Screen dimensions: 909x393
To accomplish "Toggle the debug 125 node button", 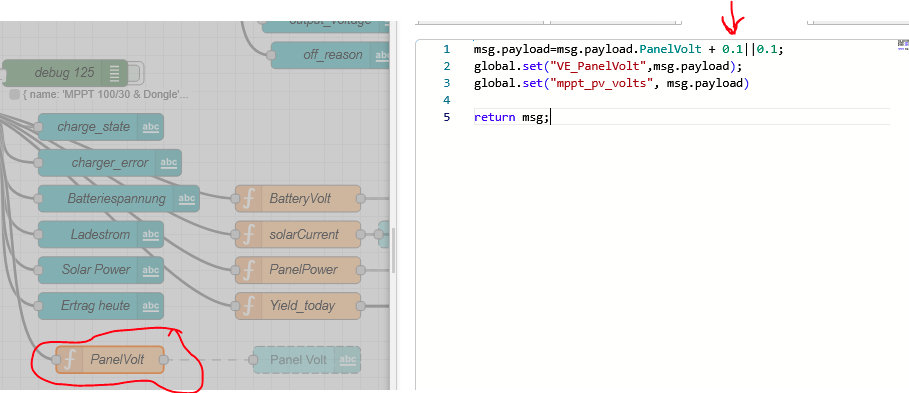I will [134, 73].
